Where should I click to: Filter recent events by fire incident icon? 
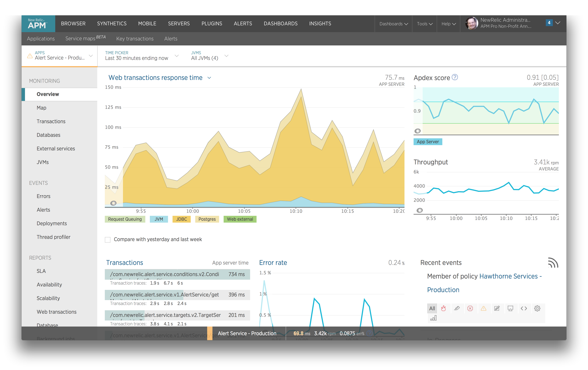pos(443,308)
